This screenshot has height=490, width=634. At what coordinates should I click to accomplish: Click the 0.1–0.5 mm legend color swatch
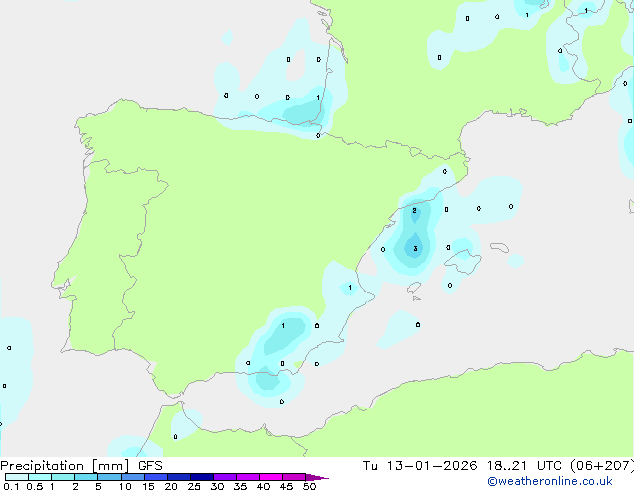17,477
